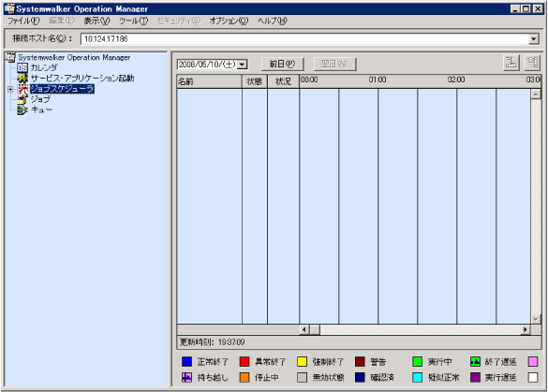Click the gray 無効状態 legend swatch
The image size is (548, 392).
(302, 377)
